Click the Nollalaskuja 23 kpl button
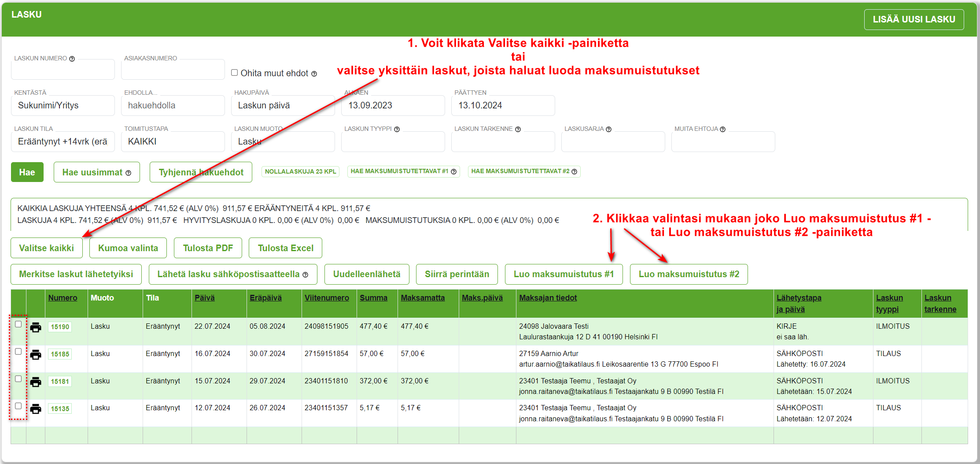Image resolution: width=980 pixels, height=464 pixels. (300, 172)
